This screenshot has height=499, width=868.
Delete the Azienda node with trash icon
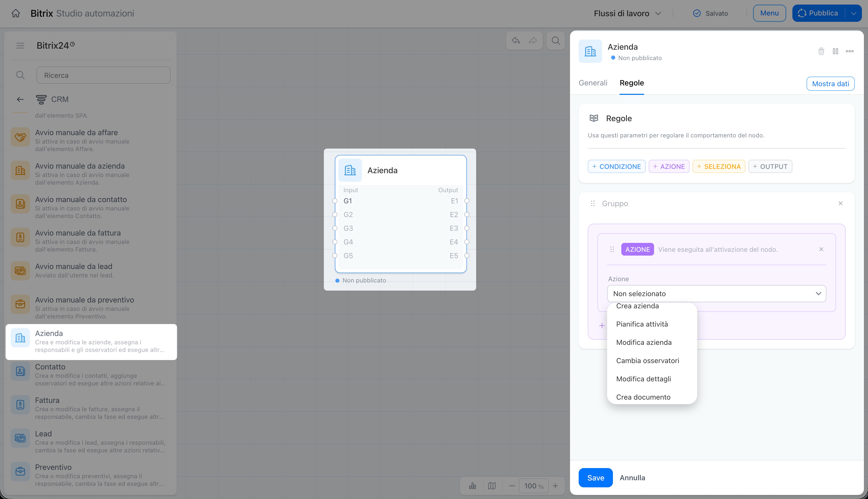click(821, 51)
